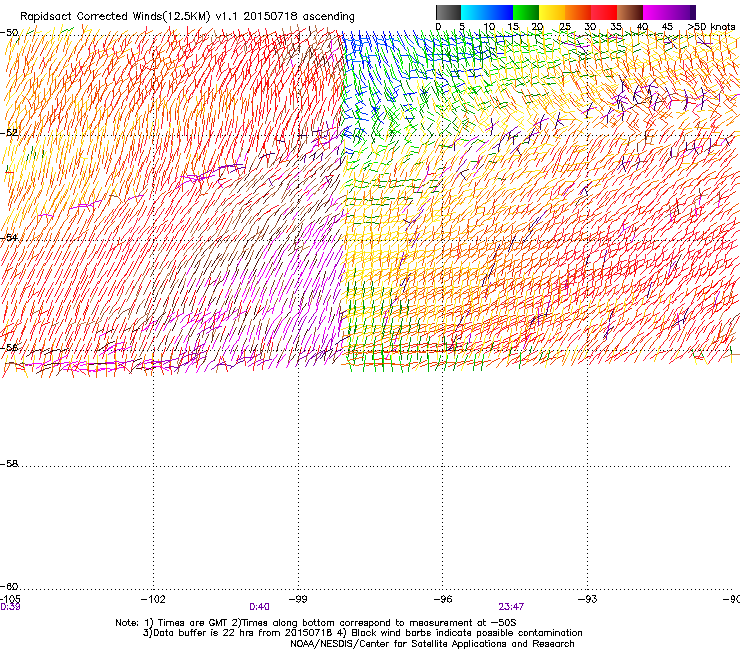Viewport: 740px width, 650px height.
Task: Click the Rapidscat Corrected Winds title text
Action: pos(187,16)
